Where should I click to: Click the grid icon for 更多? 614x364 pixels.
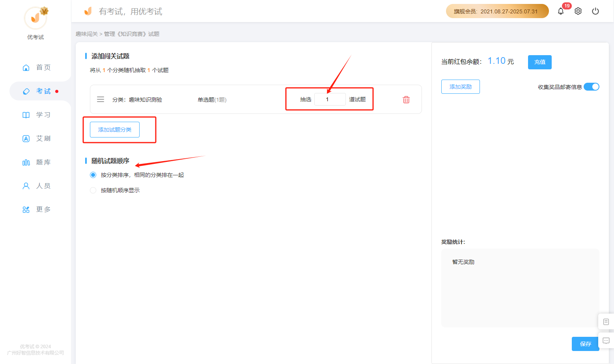(x=26, y=210)
